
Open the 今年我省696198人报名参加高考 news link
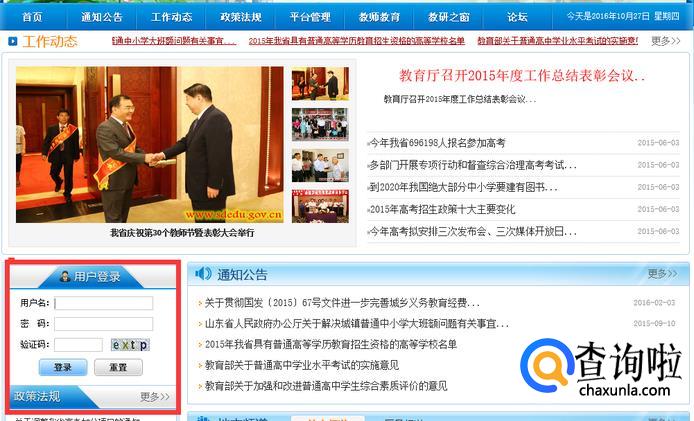[x=437, y=143]
